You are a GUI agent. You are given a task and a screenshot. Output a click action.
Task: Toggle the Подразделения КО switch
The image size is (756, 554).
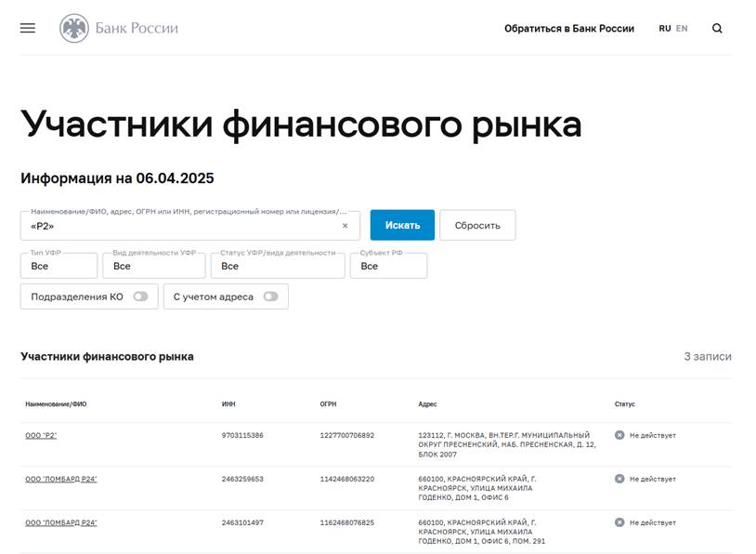141,297
